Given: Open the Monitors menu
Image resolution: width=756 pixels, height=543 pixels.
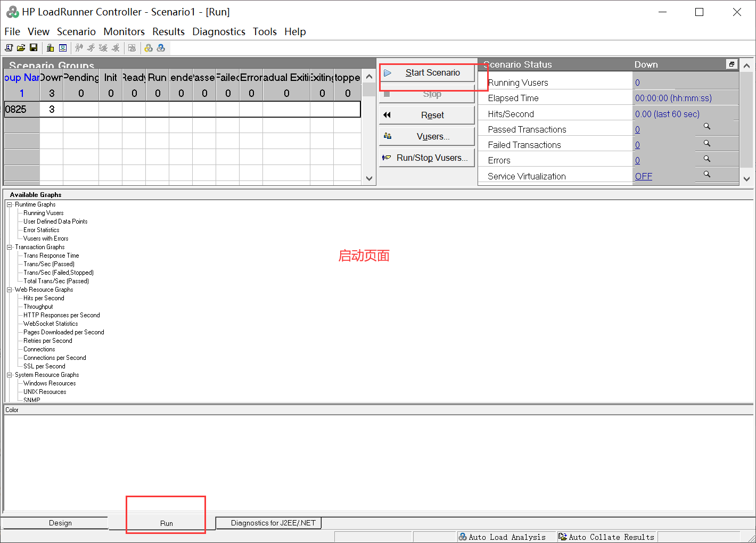Looking at the screenshot, I should (124, 31).
